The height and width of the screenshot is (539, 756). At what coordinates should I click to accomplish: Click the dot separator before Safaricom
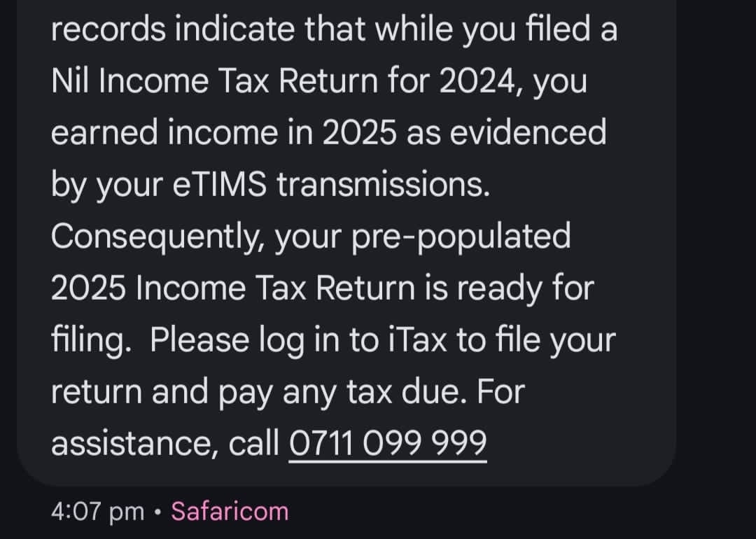coord(158,512)
